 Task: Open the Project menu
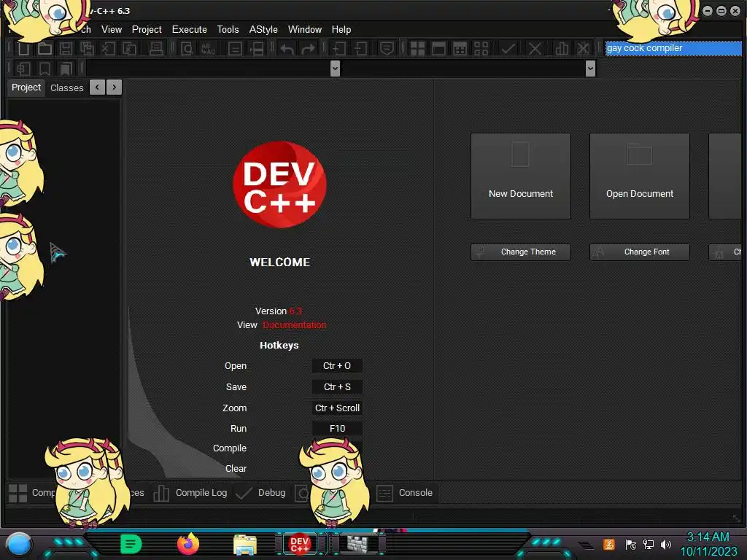(147, 29)
